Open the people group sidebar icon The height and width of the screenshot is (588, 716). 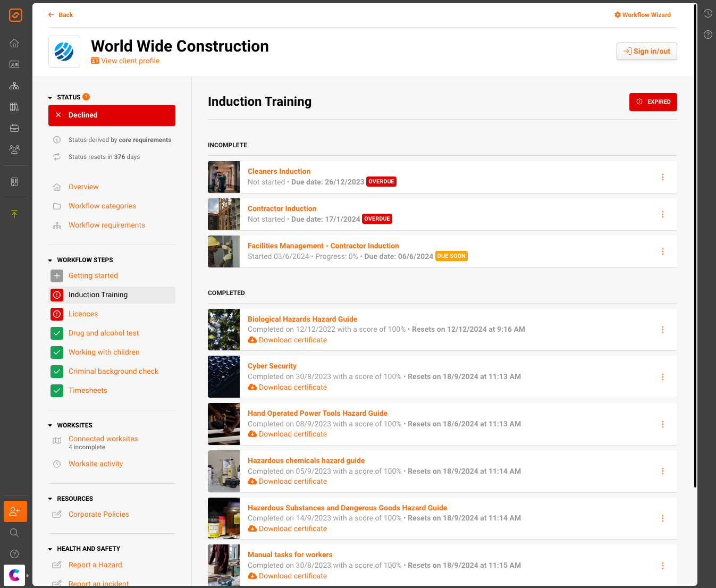[x=14, y=149]
